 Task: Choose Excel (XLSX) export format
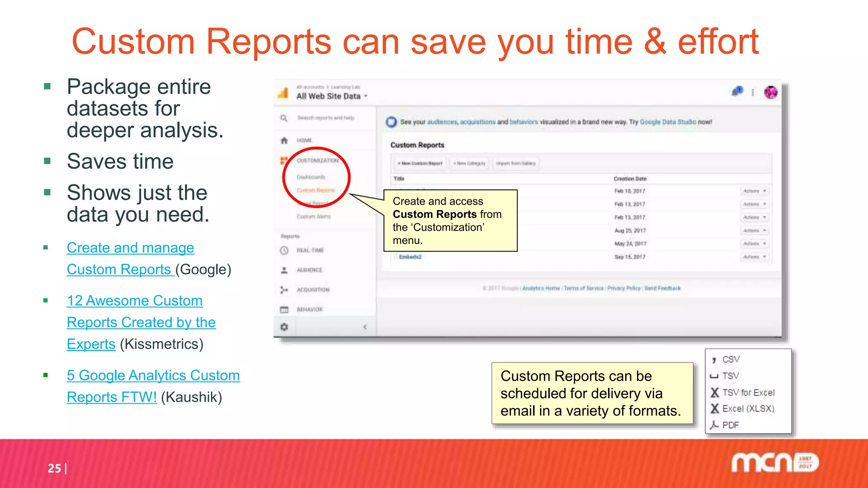(743, 408)
